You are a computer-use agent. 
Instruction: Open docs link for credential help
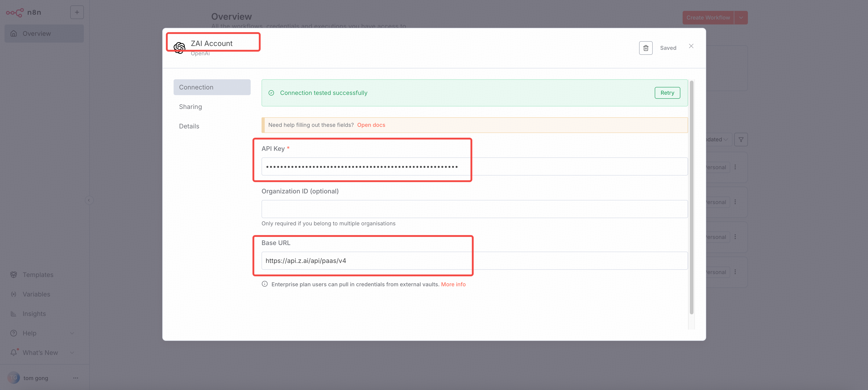point(371,125)
